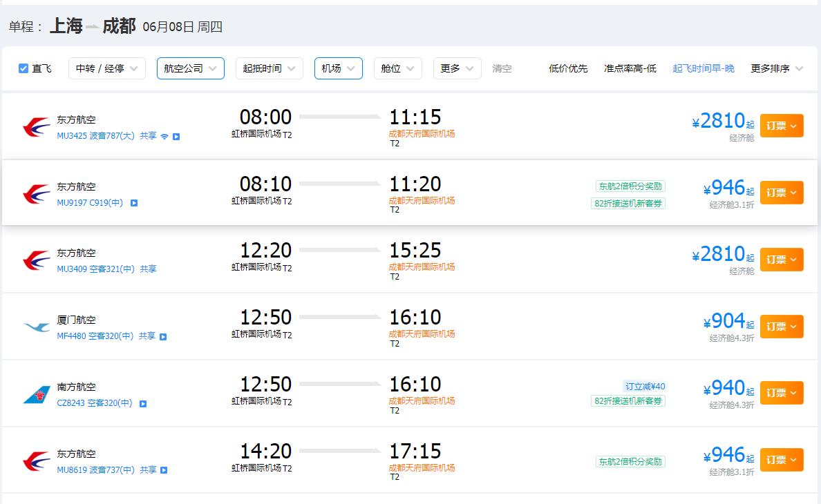821x504 pixels.
Task: Click the ¥946 price on flight MU9197
Action: click(x=729, y=188)
